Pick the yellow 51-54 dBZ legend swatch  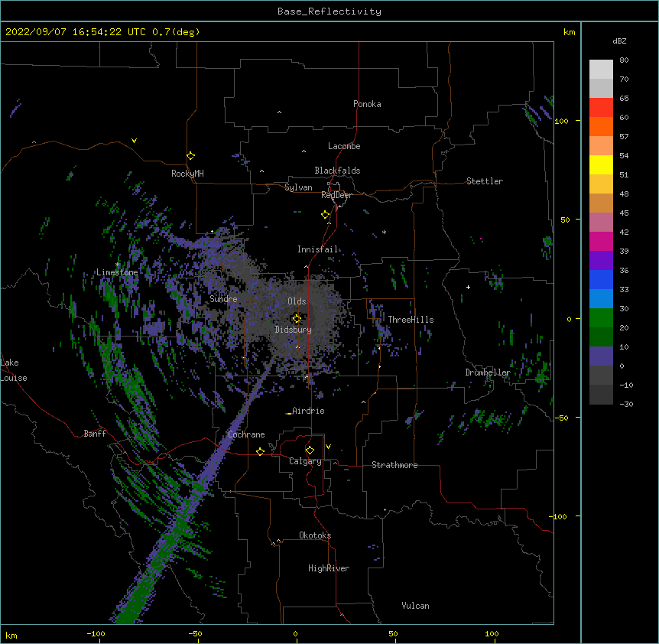point(601,164)
